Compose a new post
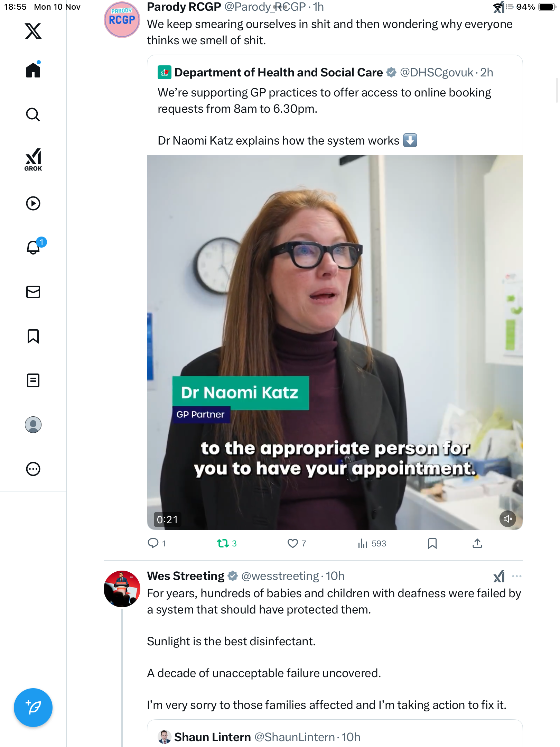 pyautogui.click(x=33, y=708)
